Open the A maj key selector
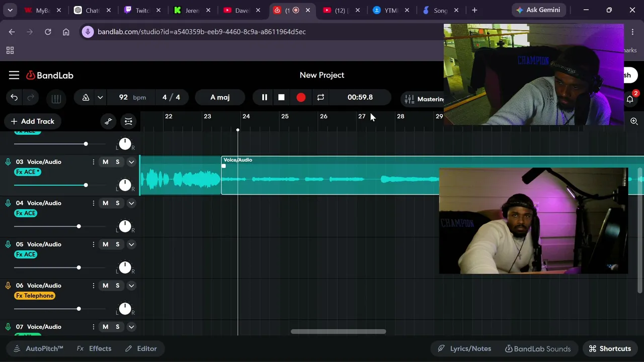644x362 pixels. tap(220, 98)
